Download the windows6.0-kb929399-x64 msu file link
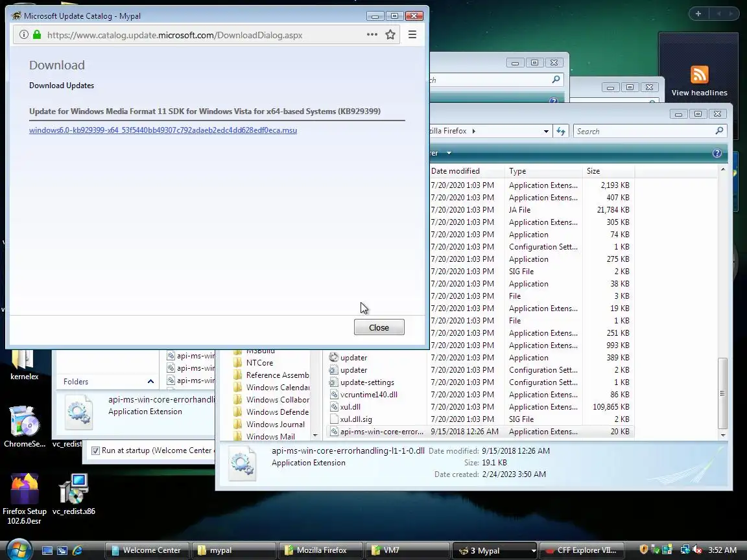This screenshot has width=747, height=560. (x=163, y=130)
